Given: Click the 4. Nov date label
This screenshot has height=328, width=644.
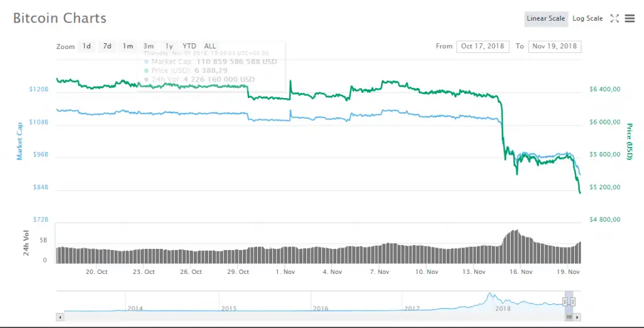Looking at the screenshot, I should coord(332,271).
